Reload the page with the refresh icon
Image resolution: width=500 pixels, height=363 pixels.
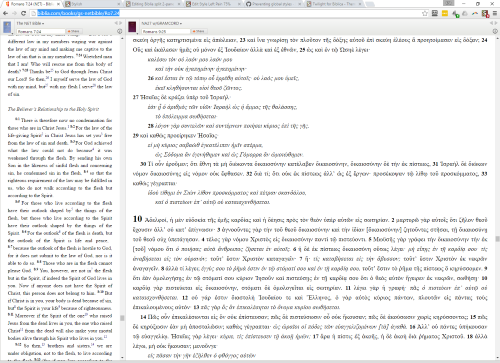click(x=23, y=13)
